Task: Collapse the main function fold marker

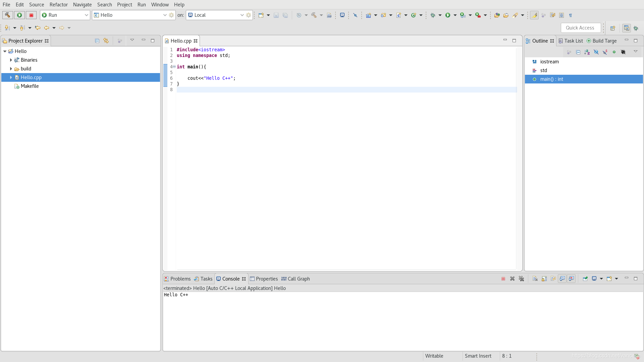Action: coord(174,67)
